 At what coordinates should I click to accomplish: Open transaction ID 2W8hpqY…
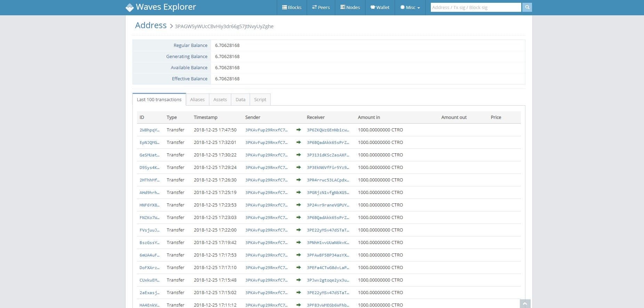[150, 130]
